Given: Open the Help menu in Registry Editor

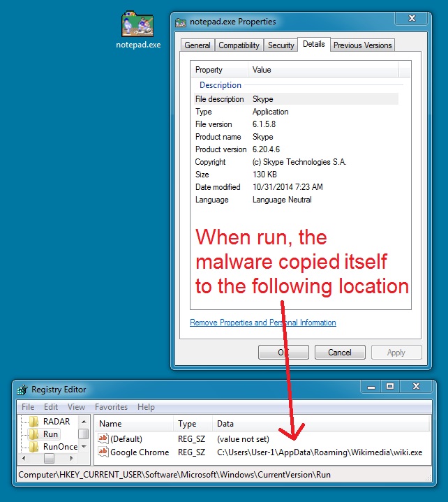Looking at the screenshot, I should pyautogui.click(x=146, y=407).
